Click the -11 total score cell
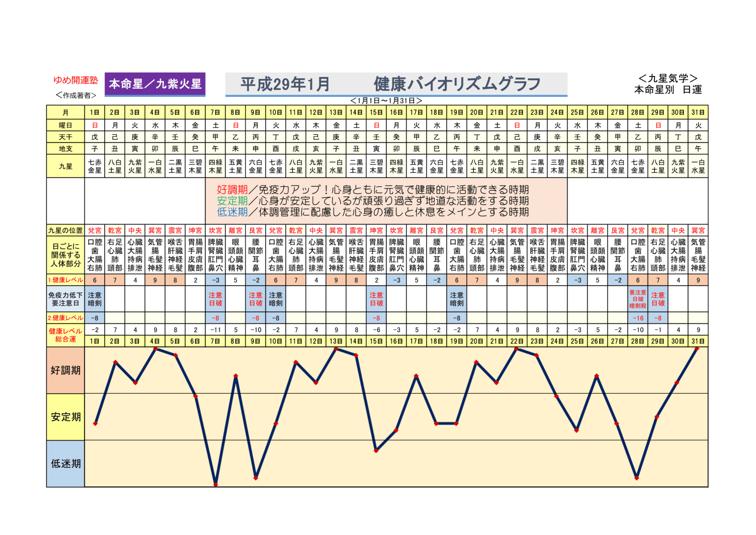 tap(215, 330)
